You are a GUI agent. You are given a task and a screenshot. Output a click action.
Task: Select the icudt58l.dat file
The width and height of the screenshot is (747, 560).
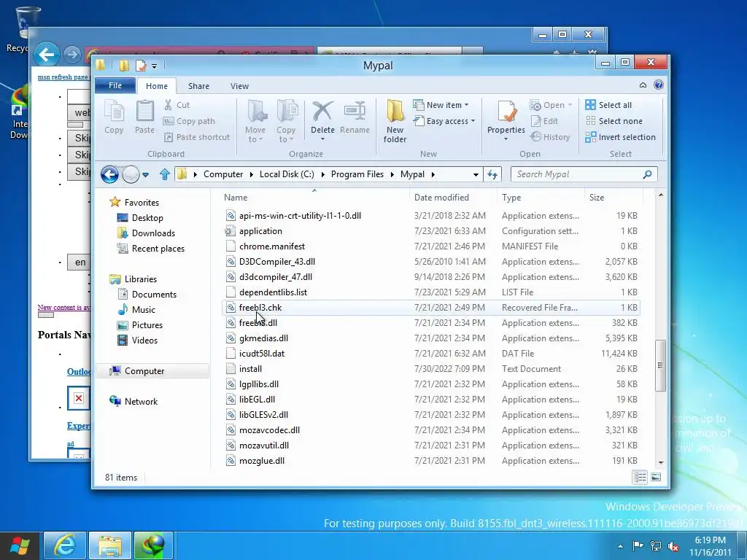click(431, 354)
